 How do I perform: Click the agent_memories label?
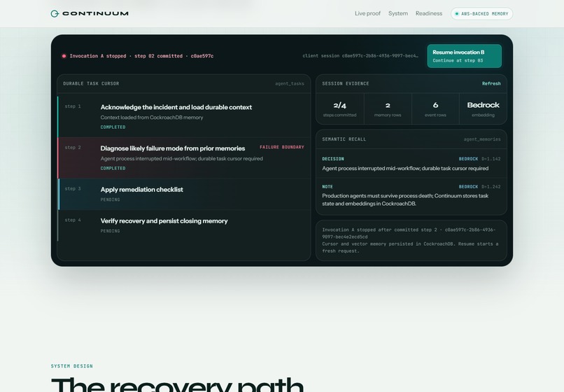click(482, 139)
